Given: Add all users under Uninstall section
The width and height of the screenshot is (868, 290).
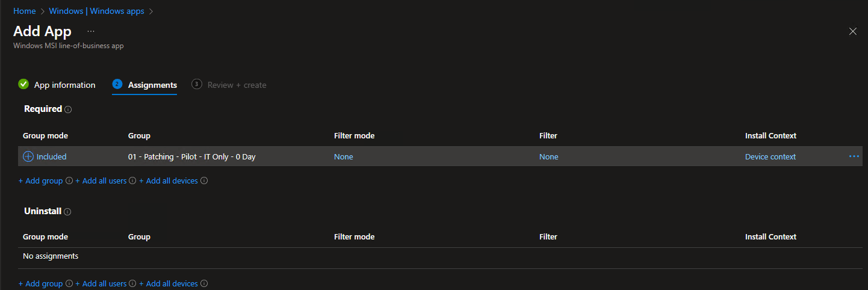Looking at the screenshot, I should [x=101, y=283].
